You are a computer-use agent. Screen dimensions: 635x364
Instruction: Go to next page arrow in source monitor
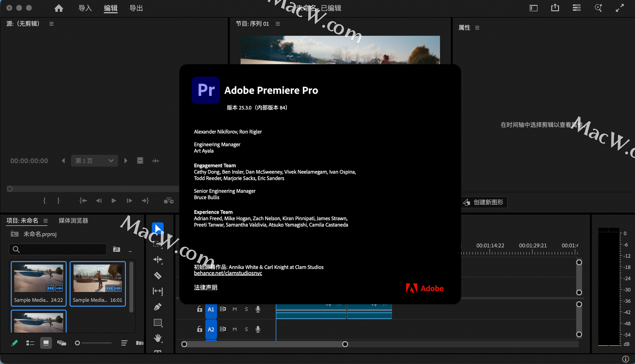pos(126,161)
